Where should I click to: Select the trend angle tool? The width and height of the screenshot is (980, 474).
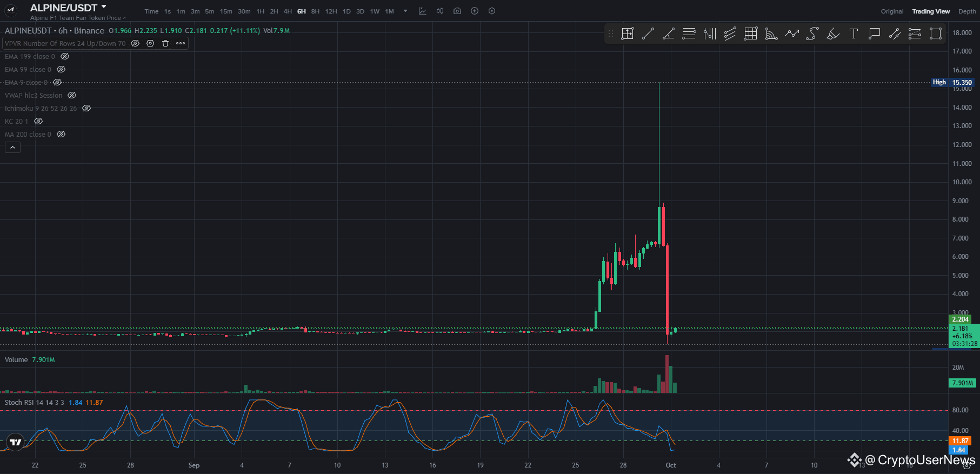click(669, 34)
